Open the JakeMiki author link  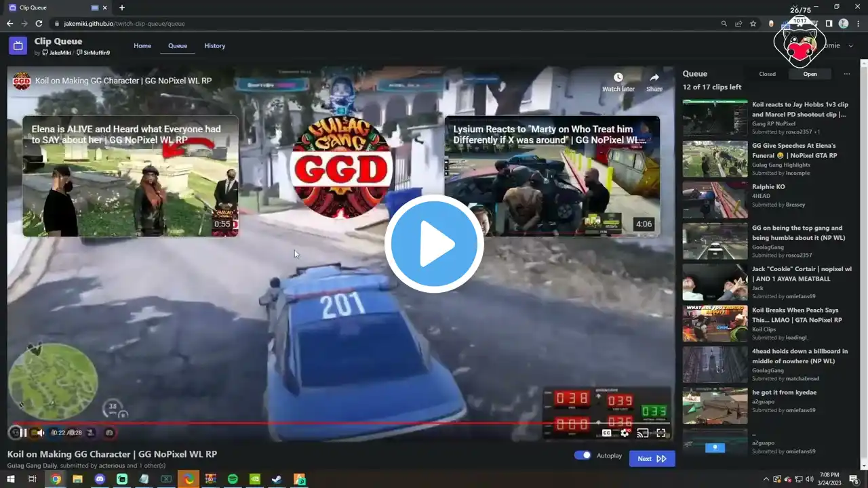tap(57, 53)
